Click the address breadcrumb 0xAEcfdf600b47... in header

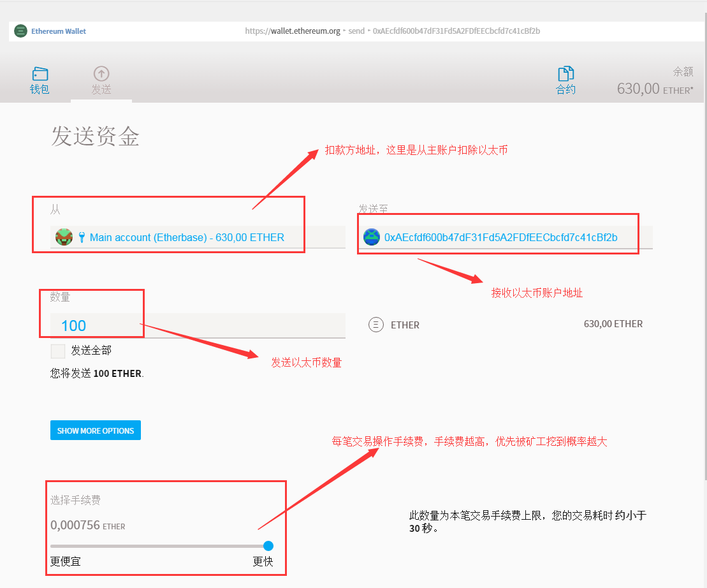pos(456,31)
